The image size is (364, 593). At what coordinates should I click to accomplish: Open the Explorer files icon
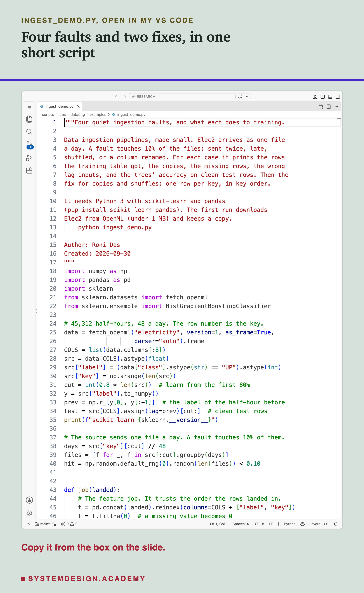[x=29, y=119]
